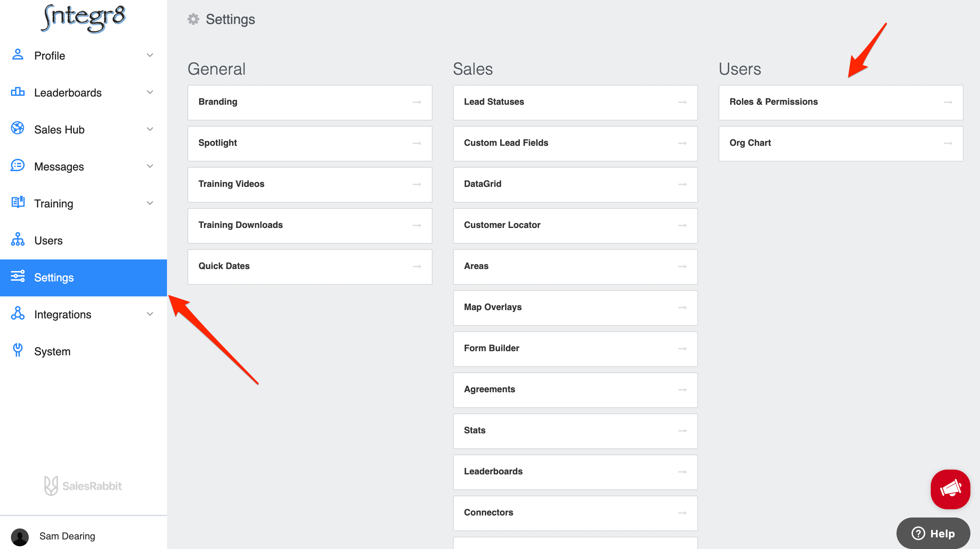
Task: Click the Settings page title text
Action: pos(230,20)
